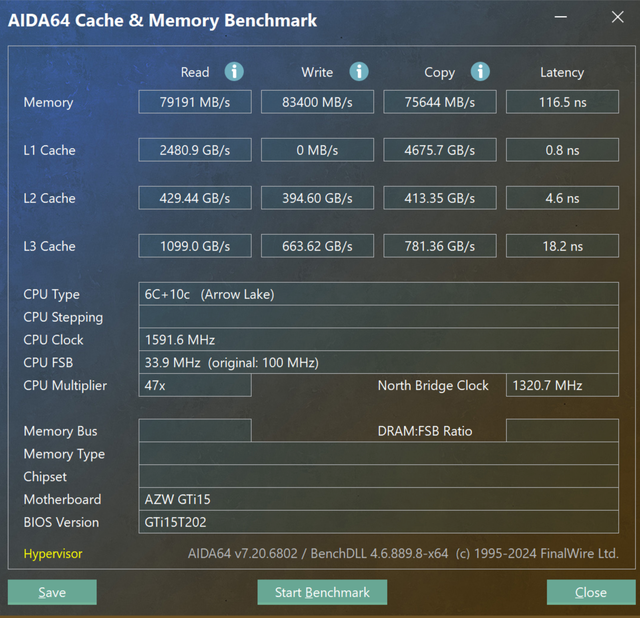The height and width of the screenshot is (618, 640).
Task: Click the Write info icon
Action: coord(359,72)
